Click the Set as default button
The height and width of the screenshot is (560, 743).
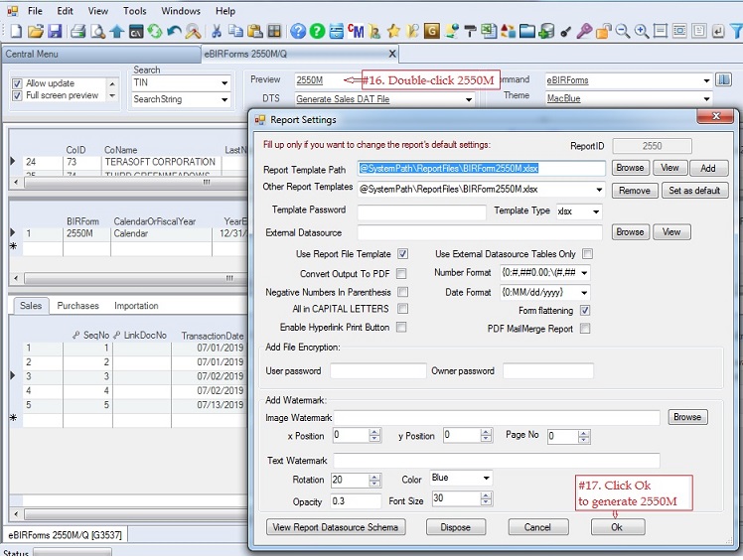pos(694,191)
